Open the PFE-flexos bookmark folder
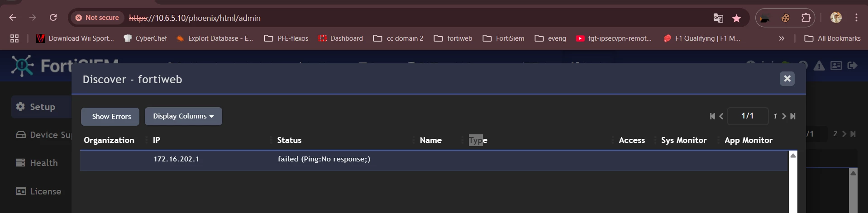The width and height of the screenshot is (868, 213). (x=286, y=38)
